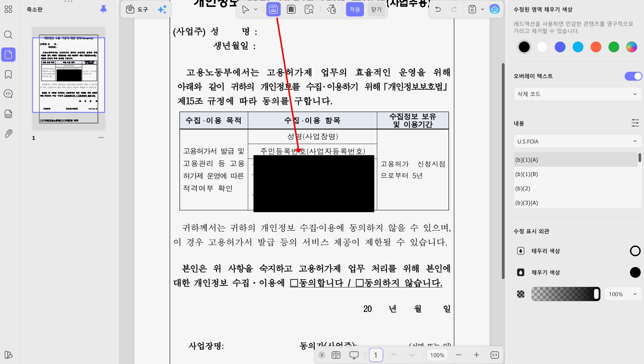Screen dimensions: 644x364
Task: Click the black redaction box in document
Action: click(314, 183)
